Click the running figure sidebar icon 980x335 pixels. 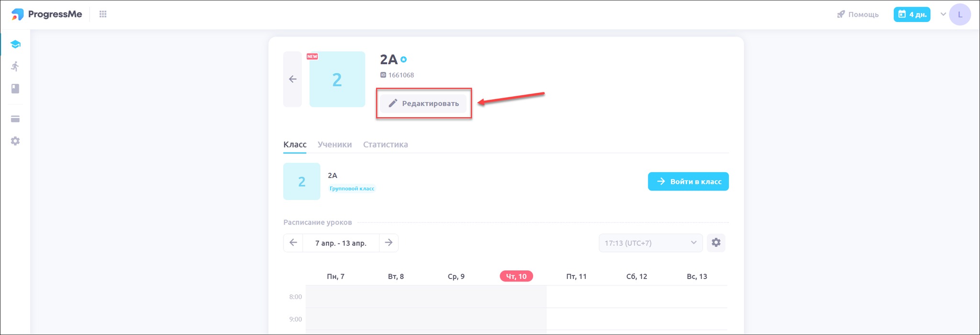coord(15,67)
